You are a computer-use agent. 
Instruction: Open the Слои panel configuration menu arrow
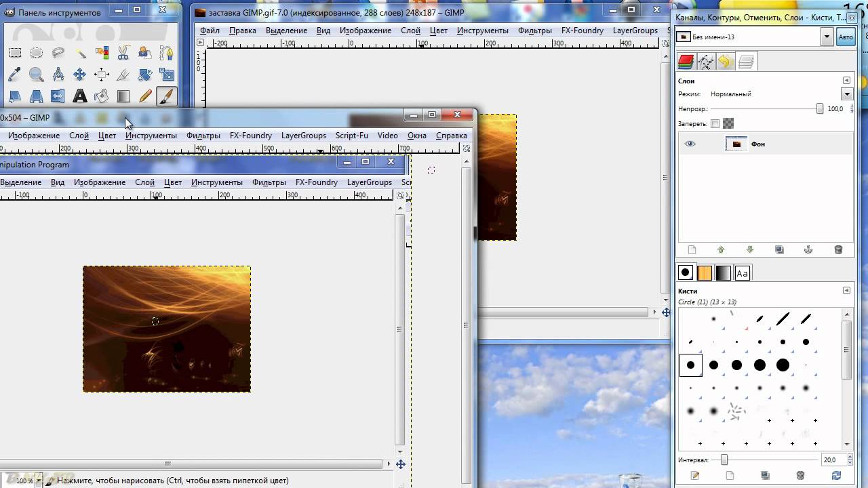click(846, 81)
